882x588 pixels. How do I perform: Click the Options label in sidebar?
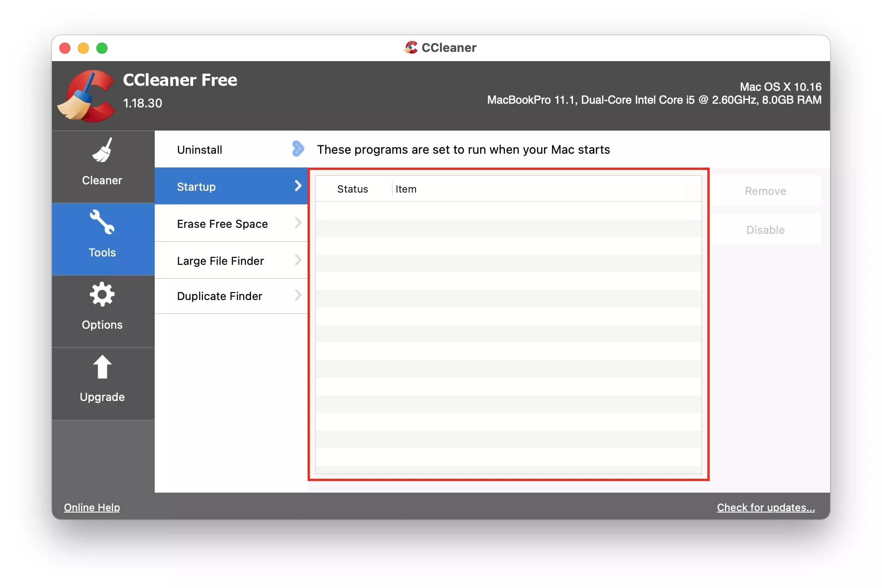pos(102,325)
